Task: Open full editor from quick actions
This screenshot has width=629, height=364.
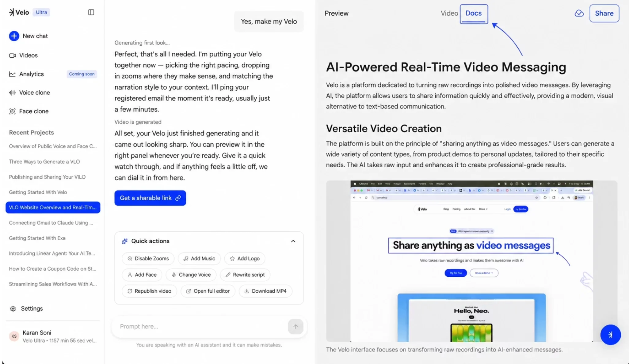Action: [x=208, y=291]
